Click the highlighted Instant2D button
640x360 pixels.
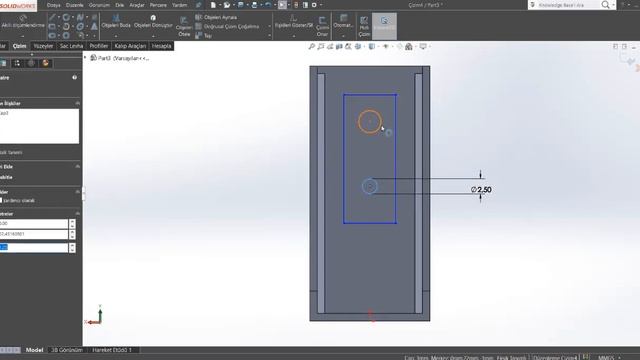point(384,26)
